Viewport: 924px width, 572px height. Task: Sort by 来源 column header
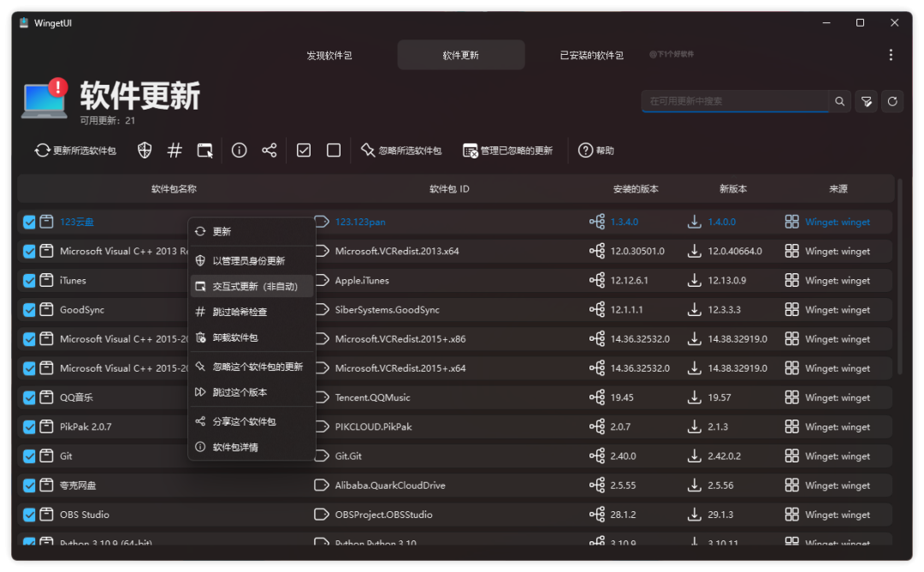coord(838,188)
